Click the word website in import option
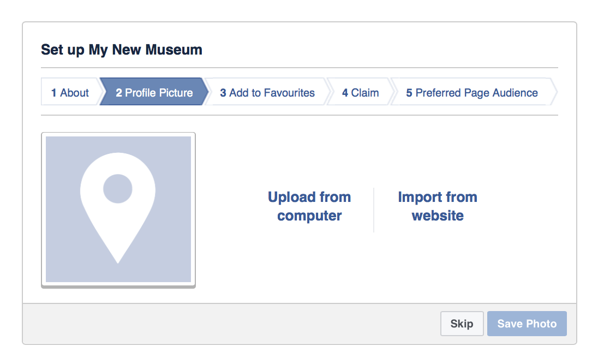The width and height of the screenshot is (604, 364). pos(438,216)
